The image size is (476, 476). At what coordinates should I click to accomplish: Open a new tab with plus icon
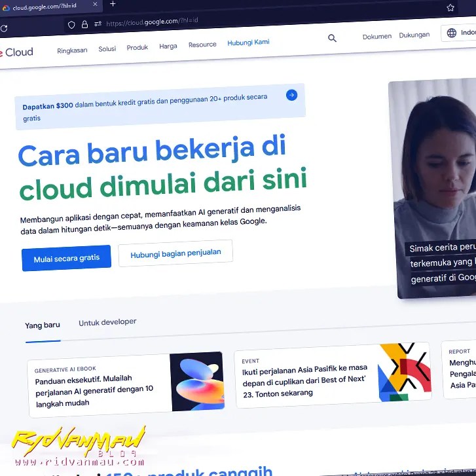tap(113, 4)
